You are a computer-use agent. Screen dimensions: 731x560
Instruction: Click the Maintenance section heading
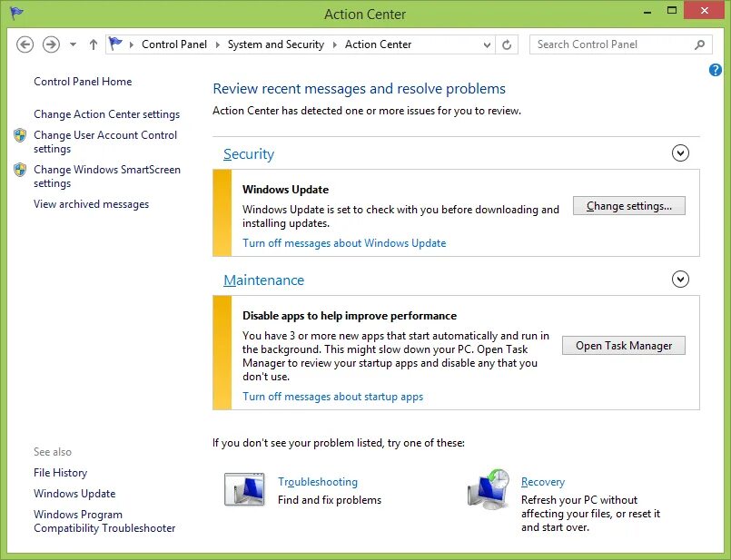tap(263, 280)
